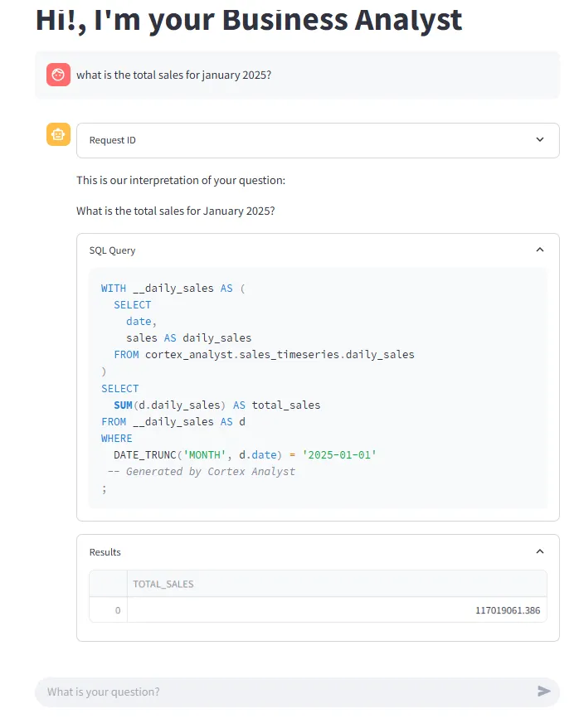Select the Results panel header
Image resolution: width=574 pixels, height=728 pixels.
[104, 551]
